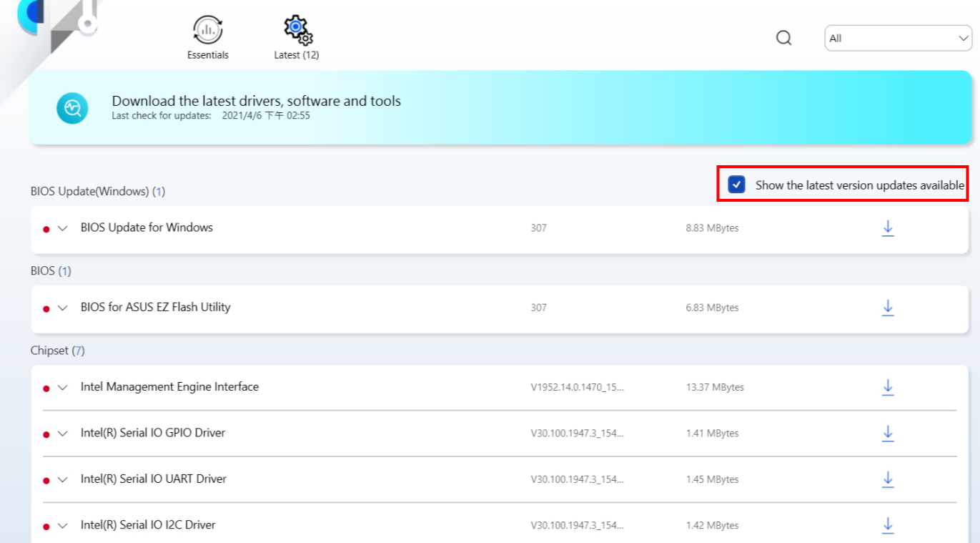Click the Chipset (7) section heading
This screenshot has height=543, width=980.
(x=58, y=351)
